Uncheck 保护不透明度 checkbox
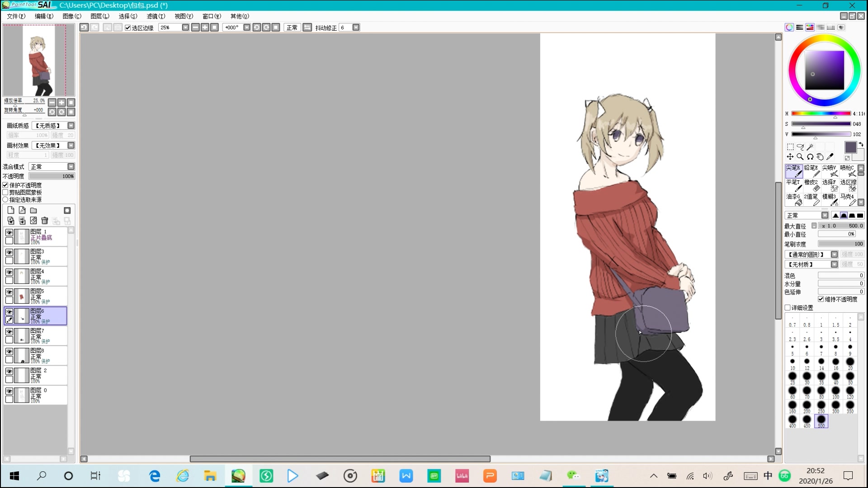 pyautogui.click(x=6, y=185)
